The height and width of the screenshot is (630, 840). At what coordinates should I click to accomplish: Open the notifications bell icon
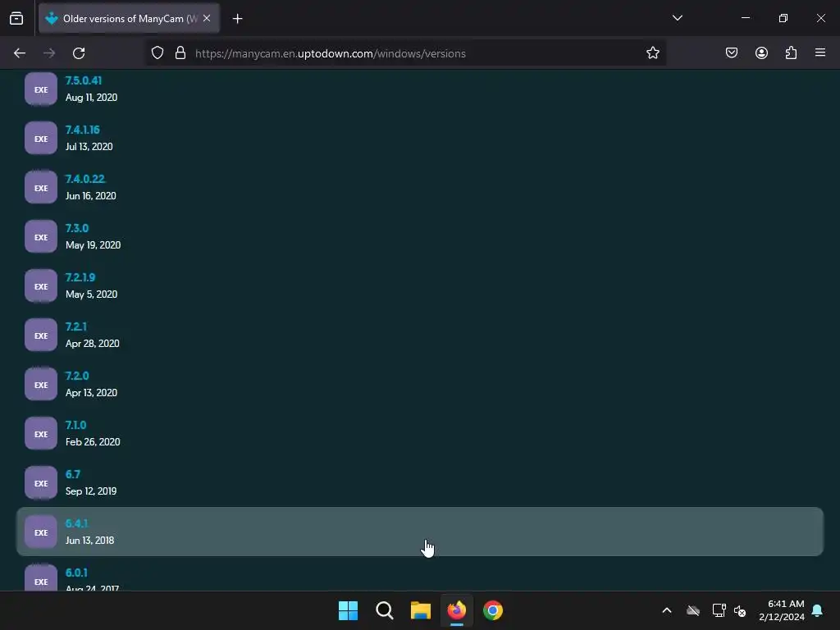pyautogui.click(x=818, y=610)
